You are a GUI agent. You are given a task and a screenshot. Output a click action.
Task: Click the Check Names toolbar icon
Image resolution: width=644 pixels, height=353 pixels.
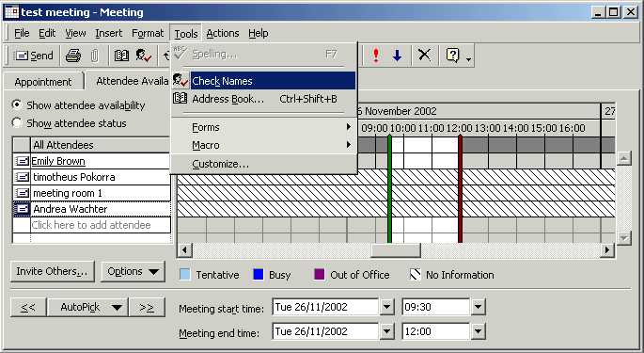pyautogui.click(x=144, y=56)
